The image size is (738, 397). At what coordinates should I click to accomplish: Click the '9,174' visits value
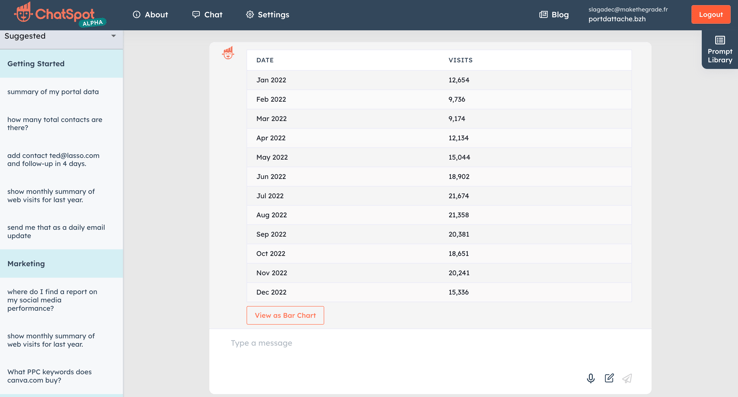click(457, 119)
